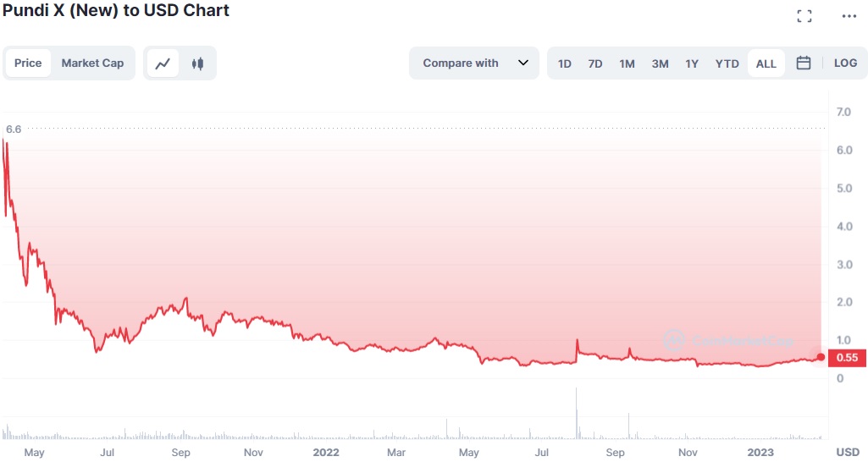Click the USD currency label under the axis
This screenshot has height=462, width=868.
(x=848, y=452)
